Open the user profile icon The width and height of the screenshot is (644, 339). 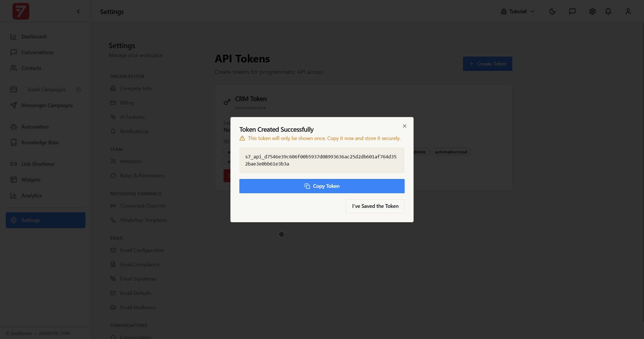[628, 11]
